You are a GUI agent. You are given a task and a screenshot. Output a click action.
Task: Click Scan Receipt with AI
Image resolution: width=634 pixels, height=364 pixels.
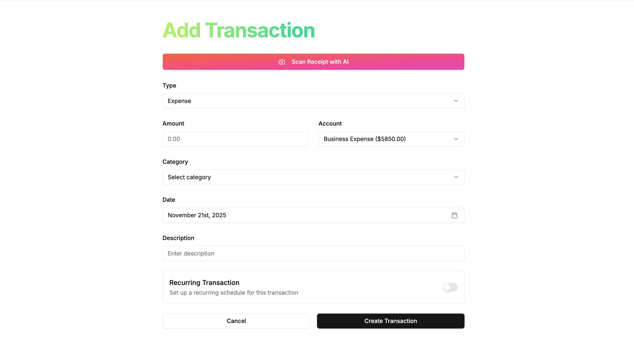pos(313,62)
